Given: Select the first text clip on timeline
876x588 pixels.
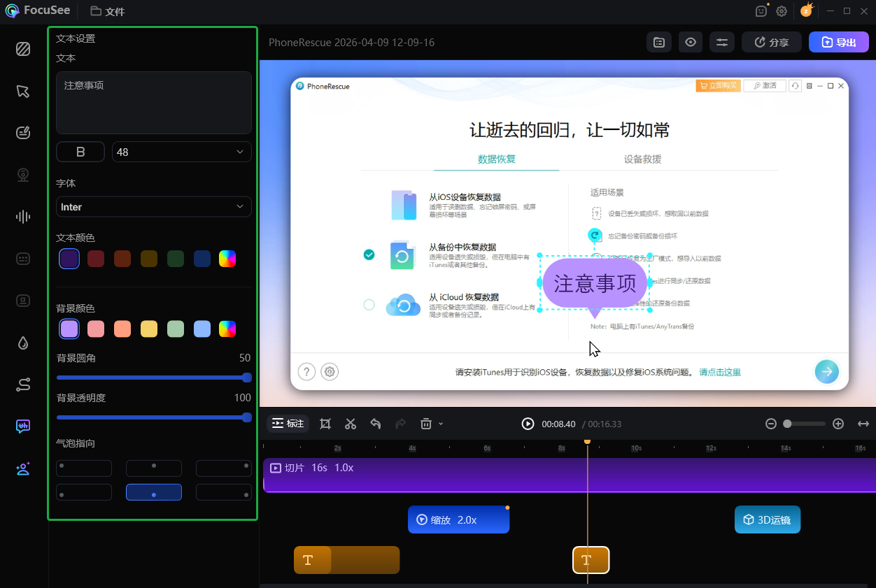Looking at the screenshot, I should 346,560.
